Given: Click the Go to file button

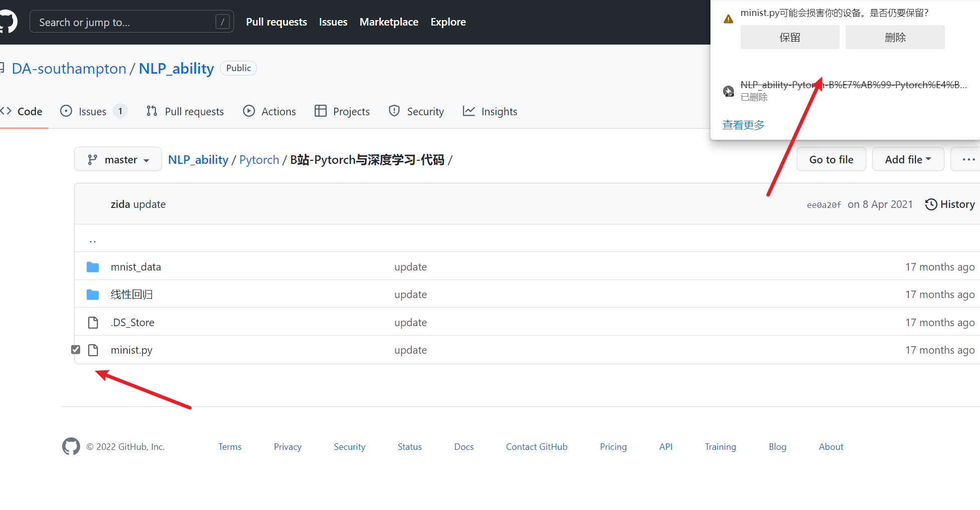Looking at the screenshot, I should coord(831,159).
